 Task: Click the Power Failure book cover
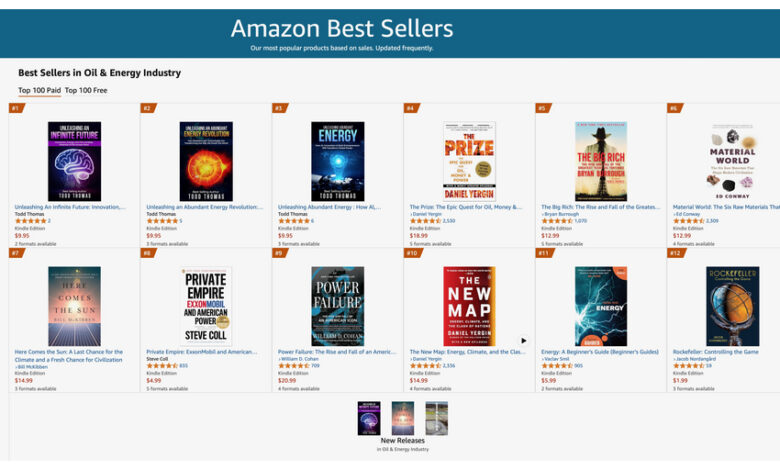pyautogui.click(x=337, y=306)
